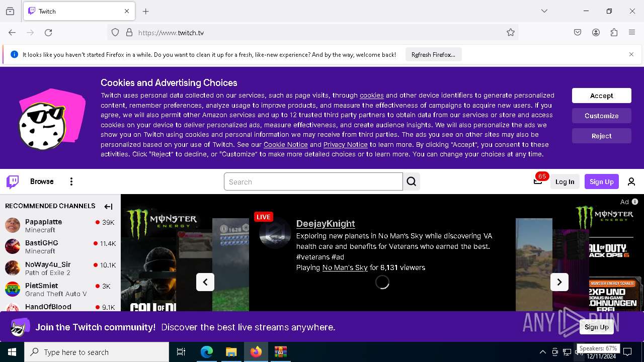Select BastiGHG channel name

tap(42, 243)
